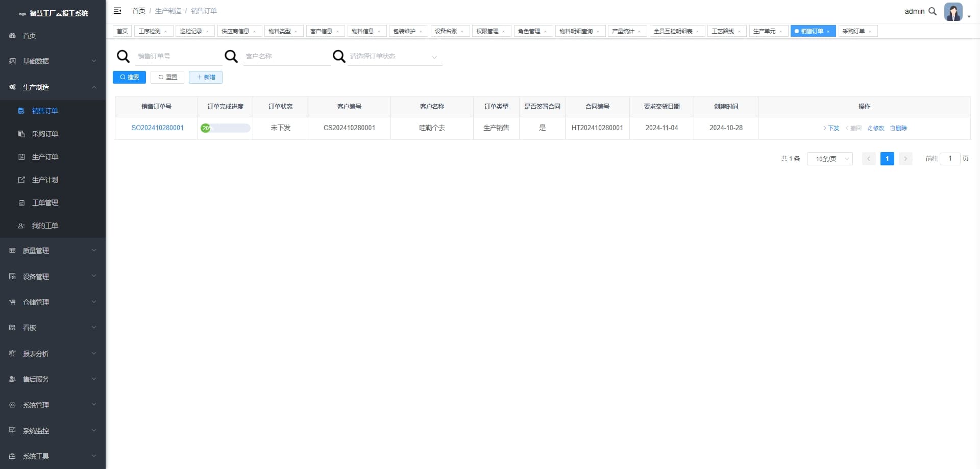This screenshot has width=980, height=469.
Task: Go to the previous page arrow
Action: pos(869,159)
